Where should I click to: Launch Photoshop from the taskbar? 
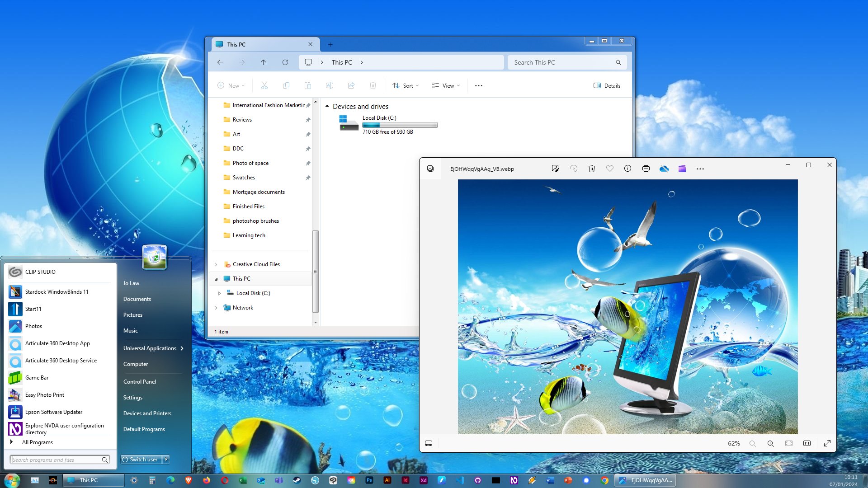coord(369,480)
